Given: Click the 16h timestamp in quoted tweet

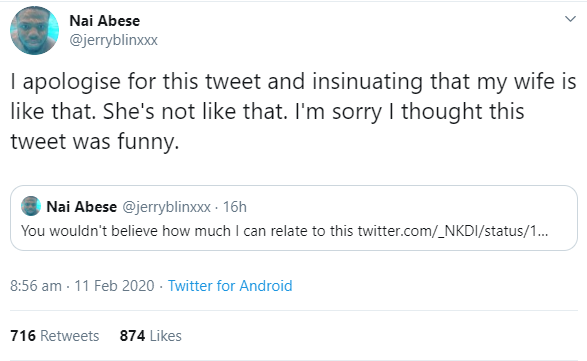Looking at the screenshot, I should [235, 207].
